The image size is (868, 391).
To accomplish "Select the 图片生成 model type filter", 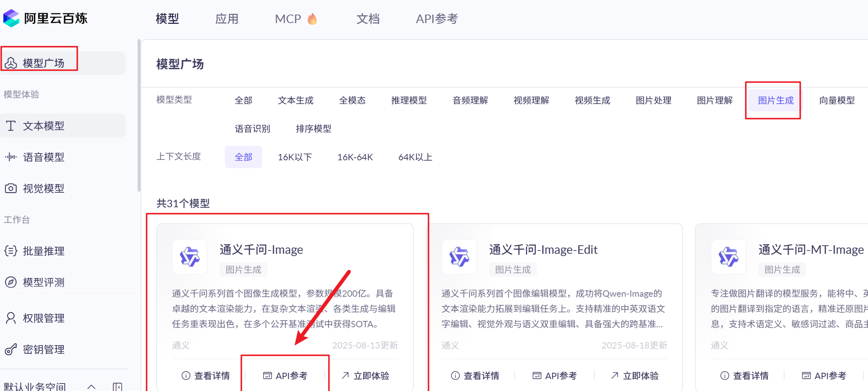I will [776, 100].
